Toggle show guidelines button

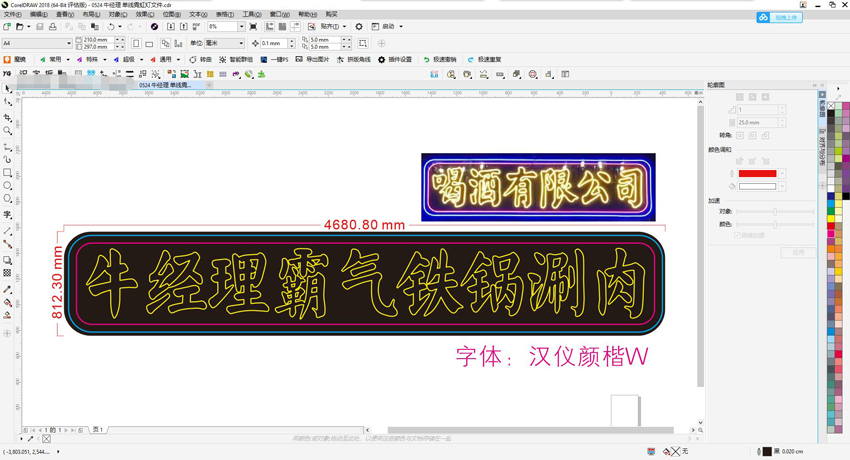click(295, 27)
